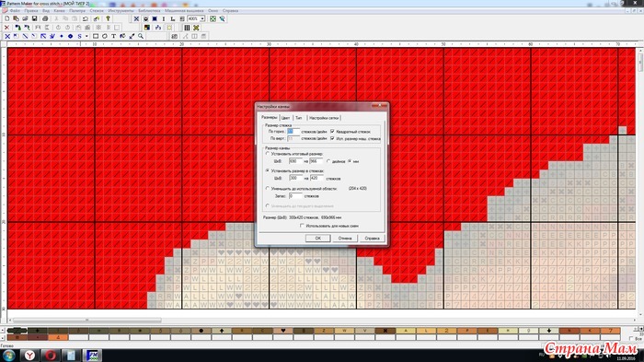Screen dimensions: 644x362
Task: Expand the dropdown arrow beside the S tool
Action: [x=86, y=36]
